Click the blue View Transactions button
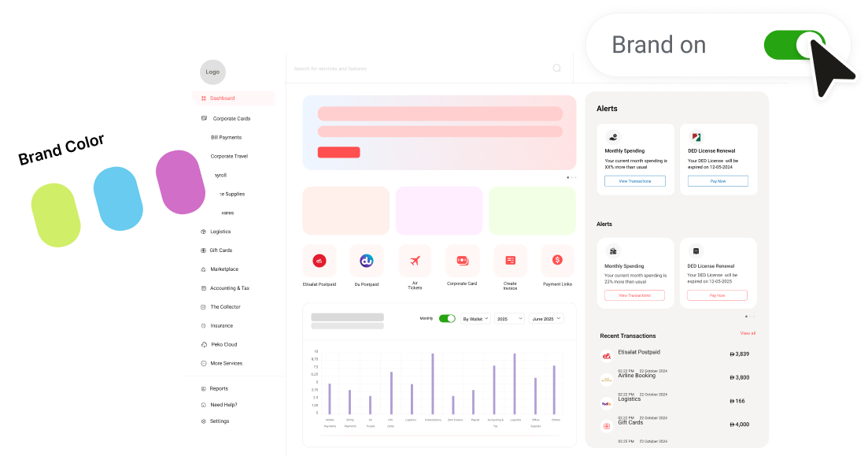This screenshot has height=456, width=868. pos(635,181)
